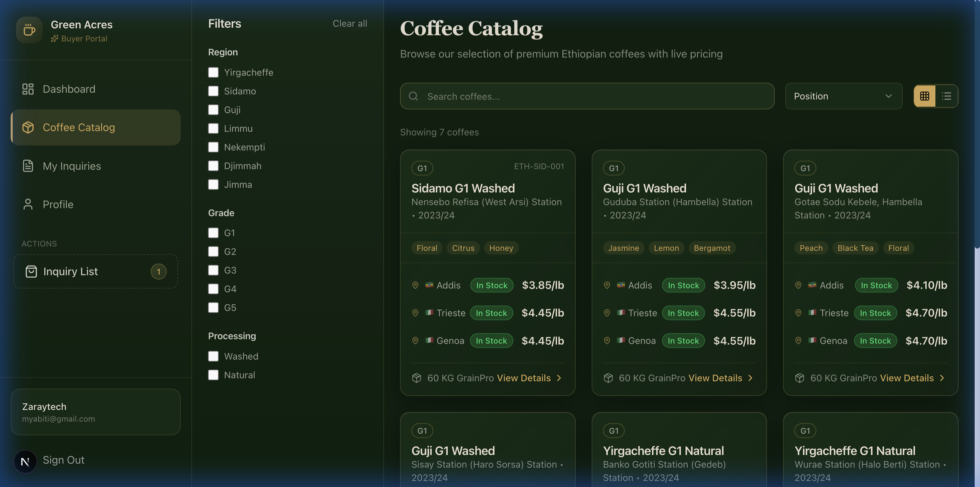Click the Green Acres coffee cup logo
The height and width of the screenshot is (487, 980).
29,30
